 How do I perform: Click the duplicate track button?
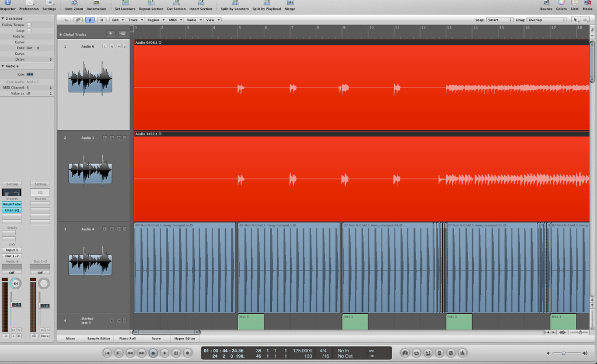[122, 33]
